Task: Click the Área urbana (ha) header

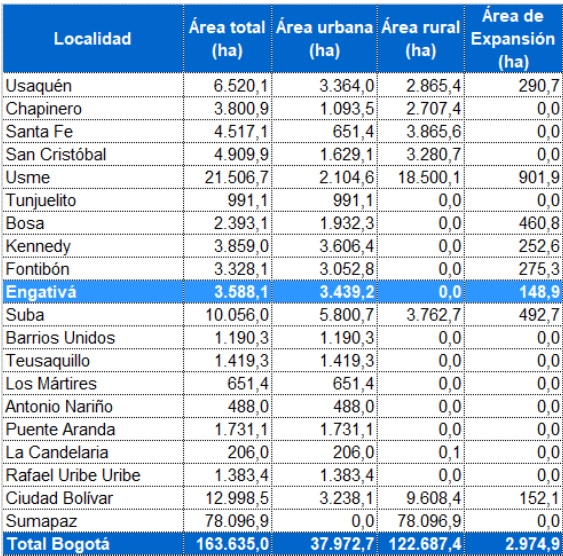Action: [324, 39]
